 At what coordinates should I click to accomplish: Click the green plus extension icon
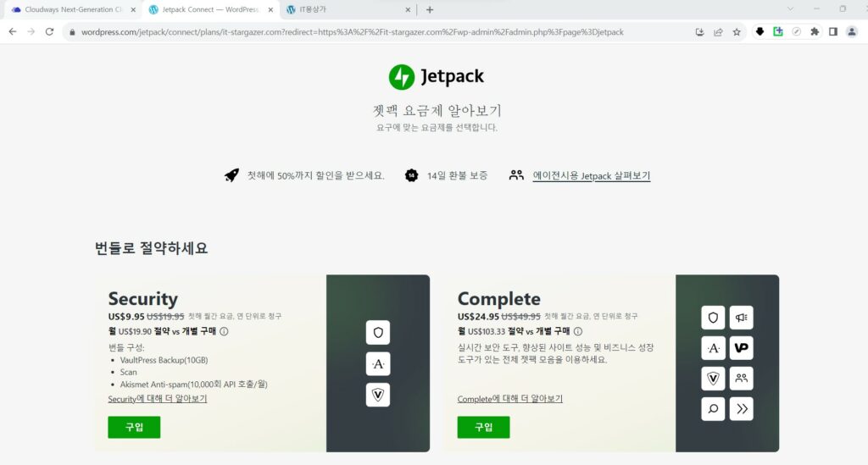[x=778, y=32]
